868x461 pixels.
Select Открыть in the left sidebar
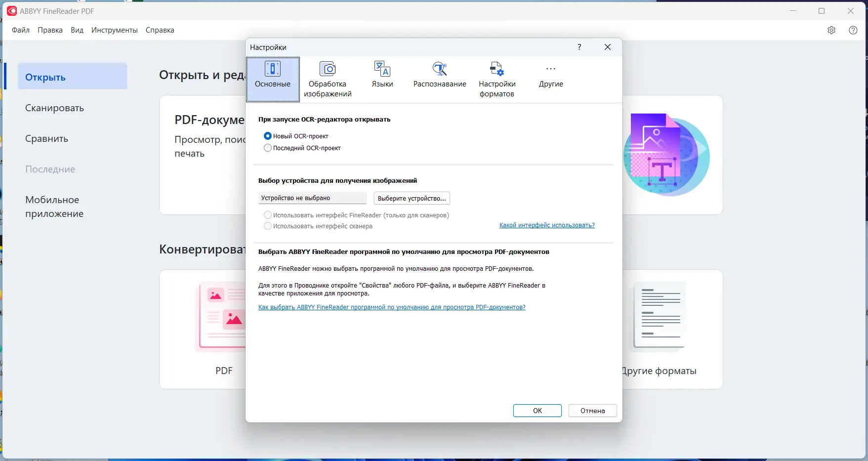(x=72, y=77)
